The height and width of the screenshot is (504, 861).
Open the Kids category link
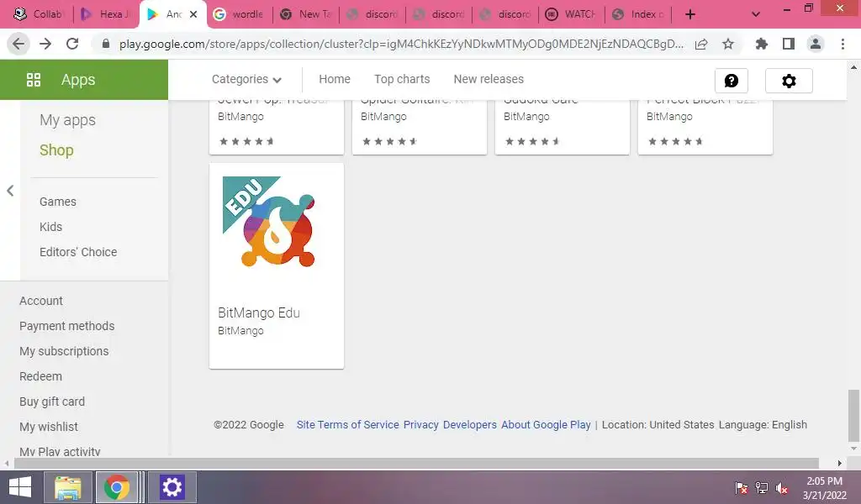click(x=50, y=227)
